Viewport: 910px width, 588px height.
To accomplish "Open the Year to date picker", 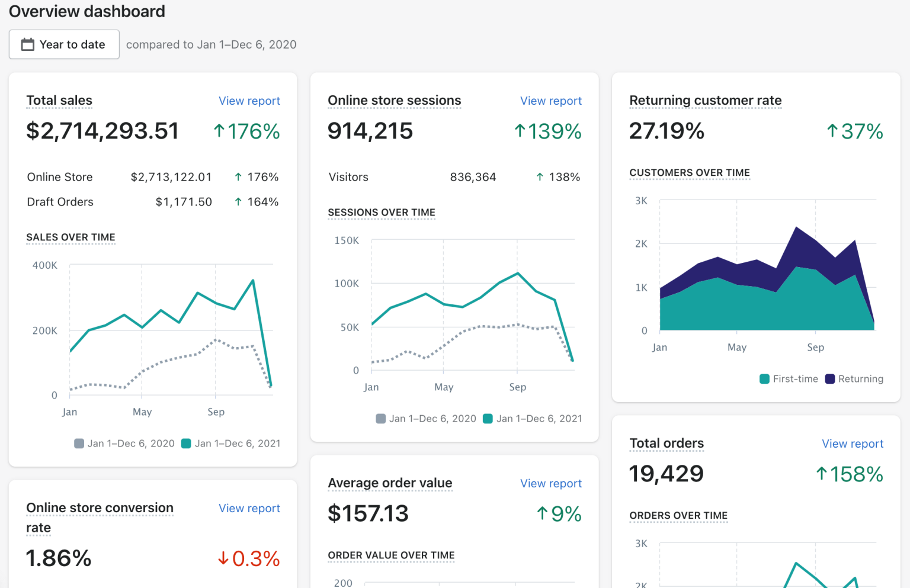I will 64,44.
